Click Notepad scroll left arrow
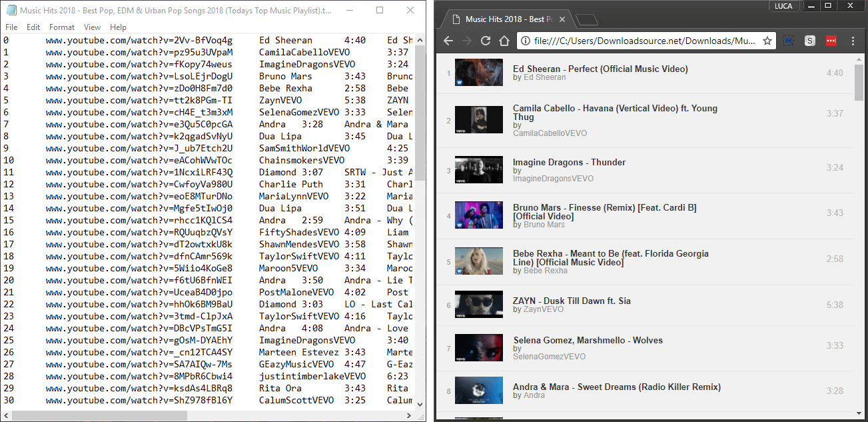Screen dimensions: 868x422 [x=6, y=415]
